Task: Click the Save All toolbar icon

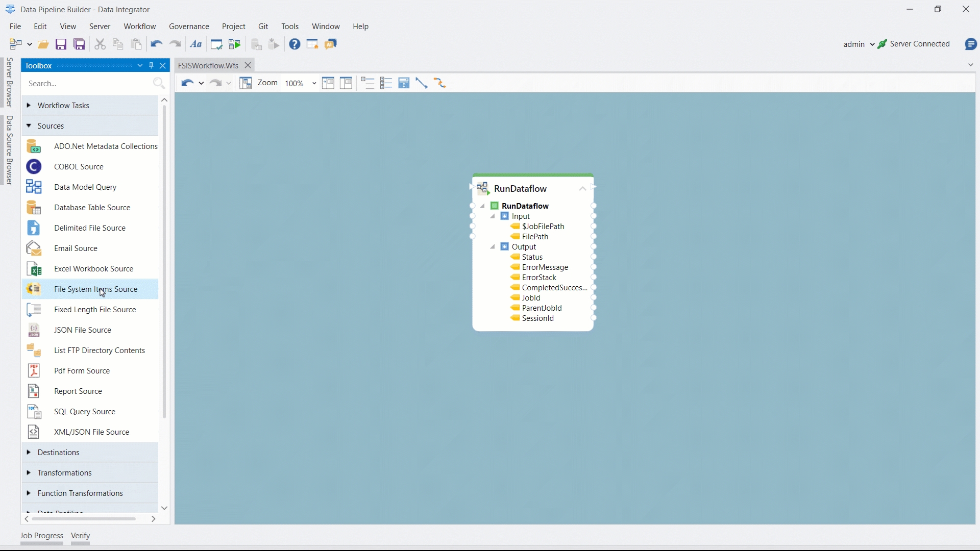Action: click(79, 44)
